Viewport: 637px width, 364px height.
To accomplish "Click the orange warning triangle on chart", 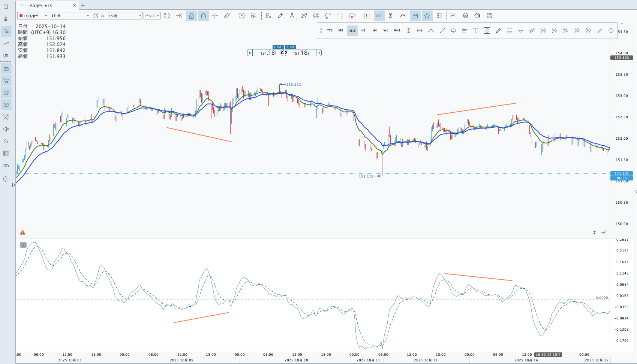I will (23, 233).
